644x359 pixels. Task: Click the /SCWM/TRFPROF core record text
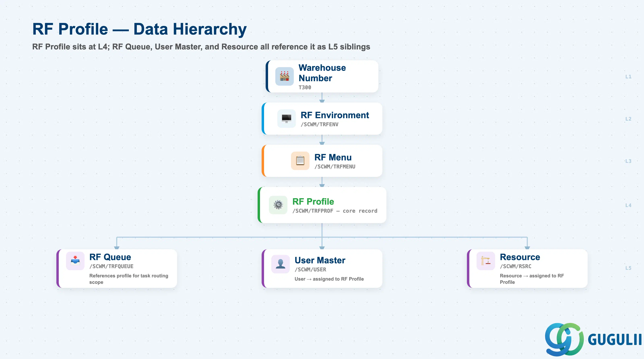[335, 211]
